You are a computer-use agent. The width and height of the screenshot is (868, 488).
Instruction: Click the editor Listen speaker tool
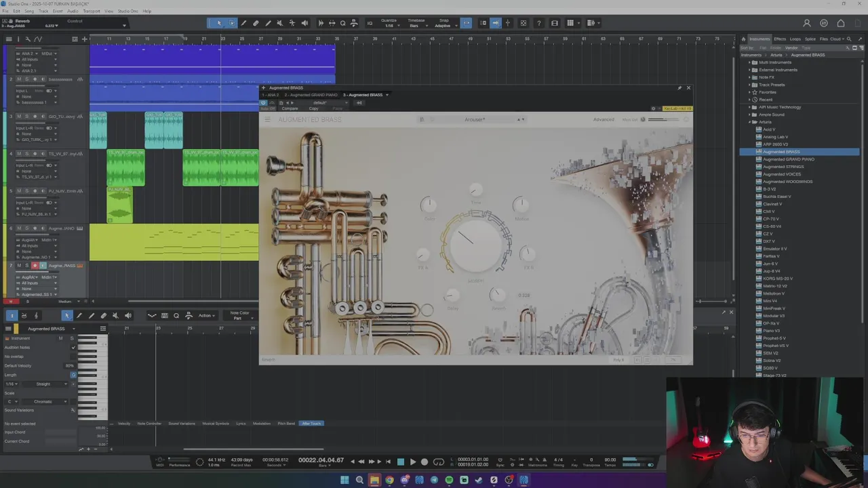(x=127, y=315)
